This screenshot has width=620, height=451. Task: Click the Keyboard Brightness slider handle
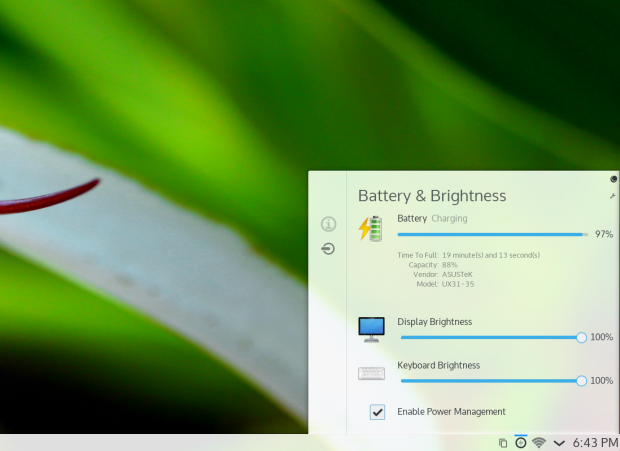click(581, 381)
